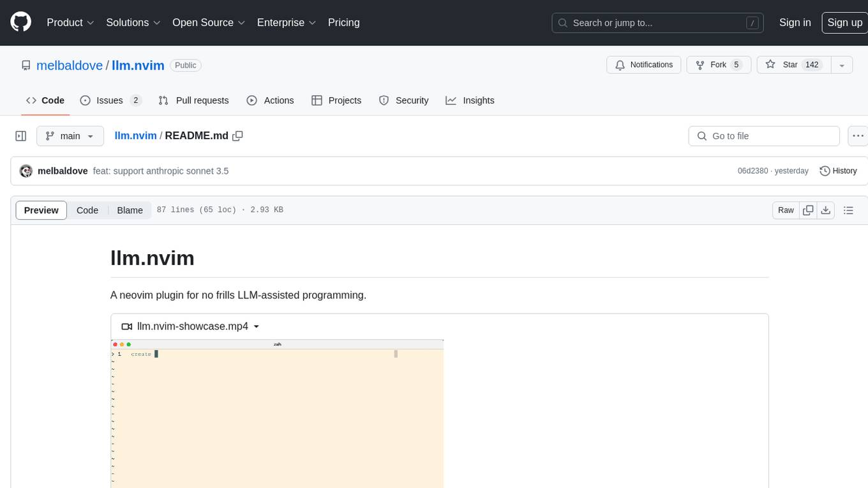Open the main branch selector
Screen dimensions: 868x488
[x=70, y=136]
